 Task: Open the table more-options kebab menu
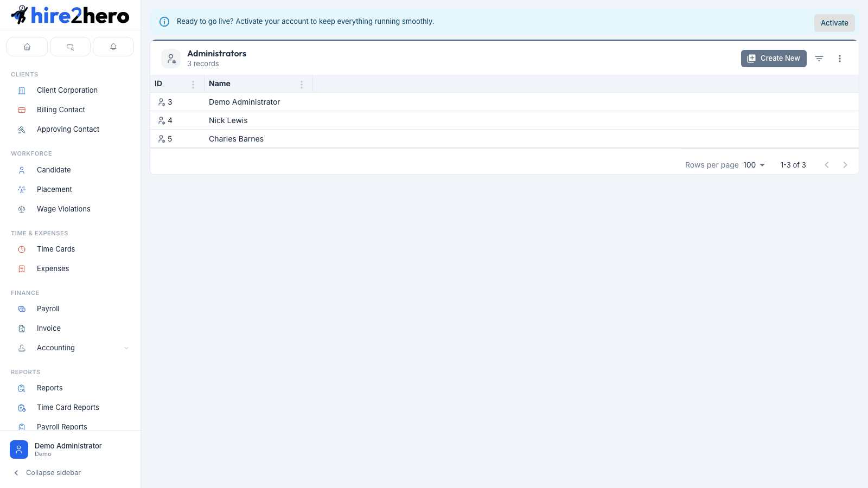click(x=840, y=59)
